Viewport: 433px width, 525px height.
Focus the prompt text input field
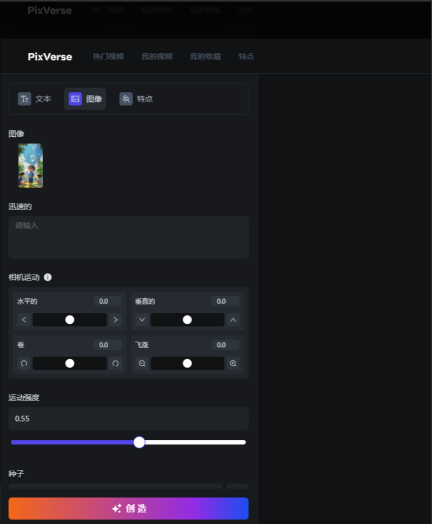click(x=129, y=238)
